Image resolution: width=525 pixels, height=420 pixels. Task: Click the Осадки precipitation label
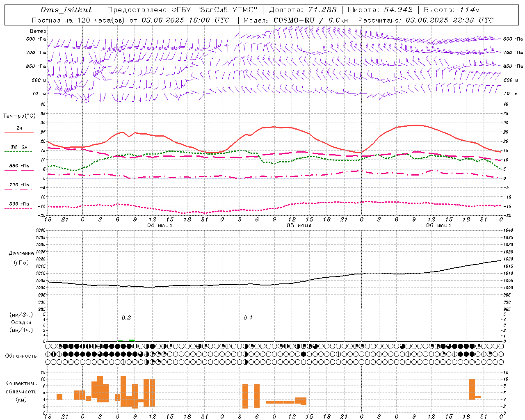[x=21, y=322]
